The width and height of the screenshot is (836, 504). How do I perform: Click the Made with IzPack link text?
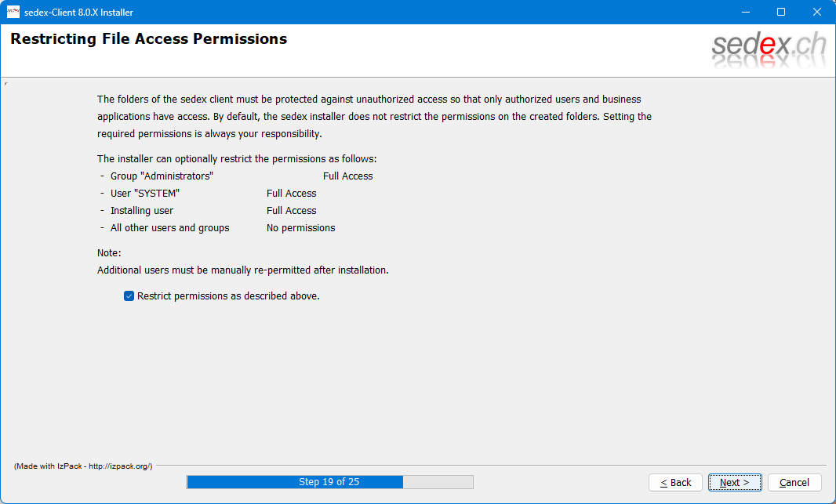[x=83, y=466]
